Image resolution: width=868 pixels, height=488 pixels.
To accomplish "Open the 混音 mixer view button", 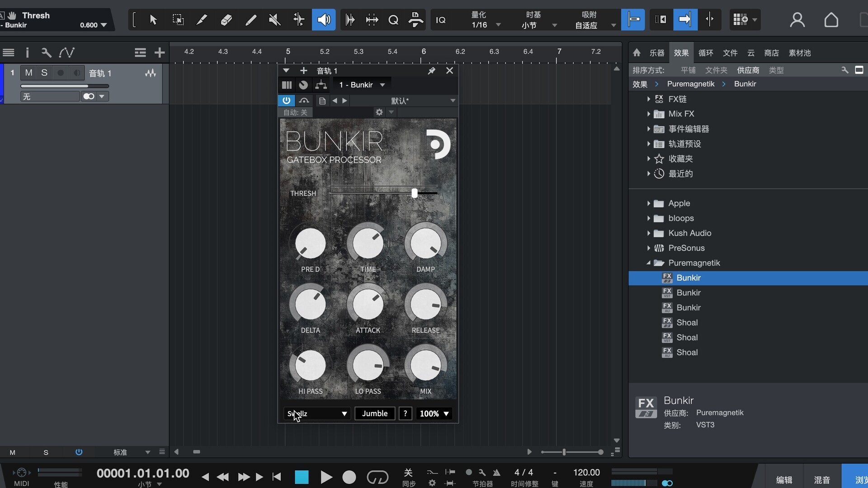I will click(822, 480).
